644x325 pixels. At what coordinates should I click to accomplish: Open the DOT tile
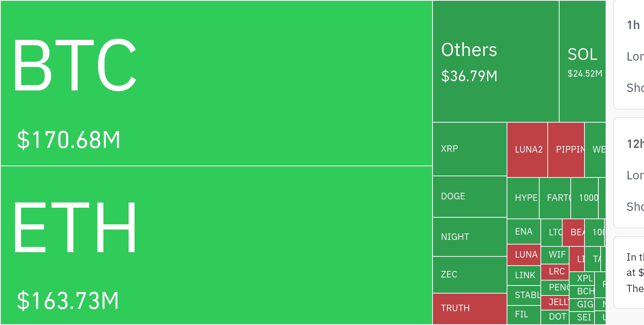pos(555,317)
